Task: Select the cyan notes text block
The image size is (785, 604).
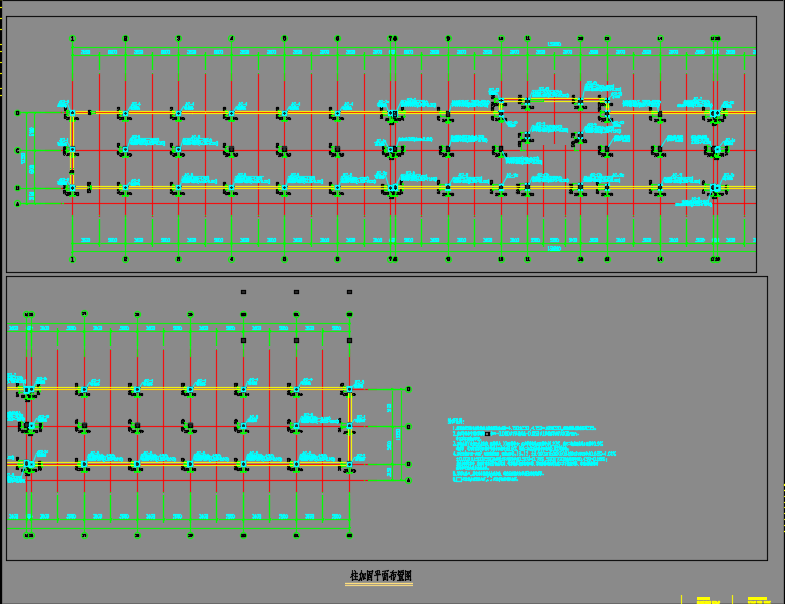Action: 525,451
